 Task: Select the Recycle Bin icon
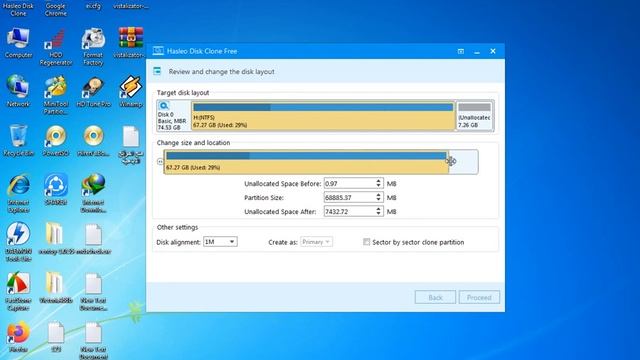(18, 141)
